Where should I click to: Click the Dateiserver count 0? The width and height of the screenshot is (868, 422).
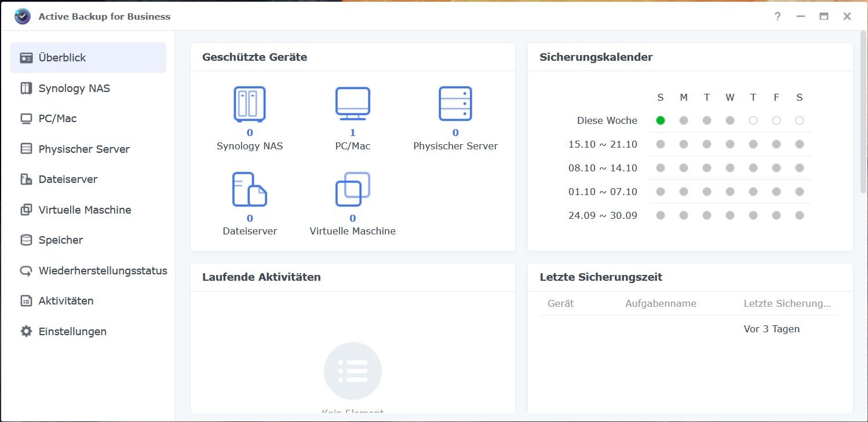(x=250, y=218)
